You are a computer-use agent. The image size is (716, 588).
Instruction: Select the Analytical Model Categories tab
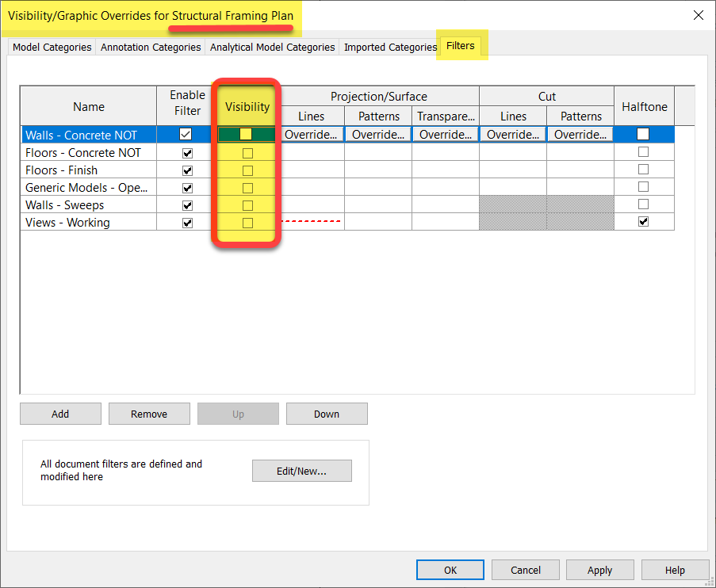coord(271,47)
